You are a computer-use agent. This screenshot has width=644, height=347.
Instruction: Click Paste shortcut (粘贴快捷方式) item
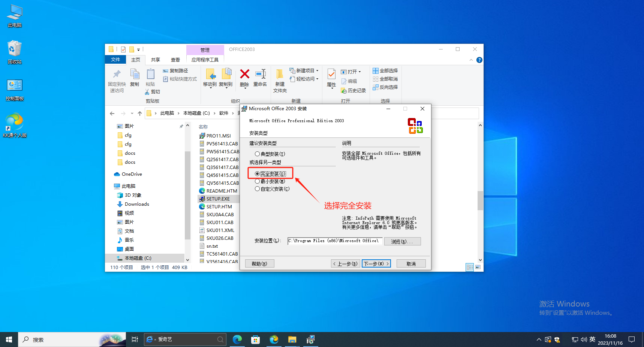pos(180,79)
